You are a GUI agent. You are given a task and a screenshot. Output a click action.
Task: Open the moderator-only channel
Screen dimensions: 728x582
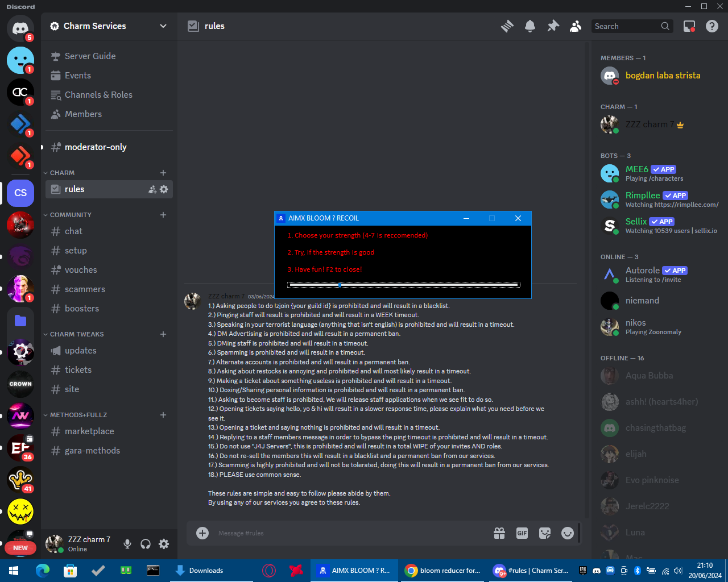coord(109,147)
